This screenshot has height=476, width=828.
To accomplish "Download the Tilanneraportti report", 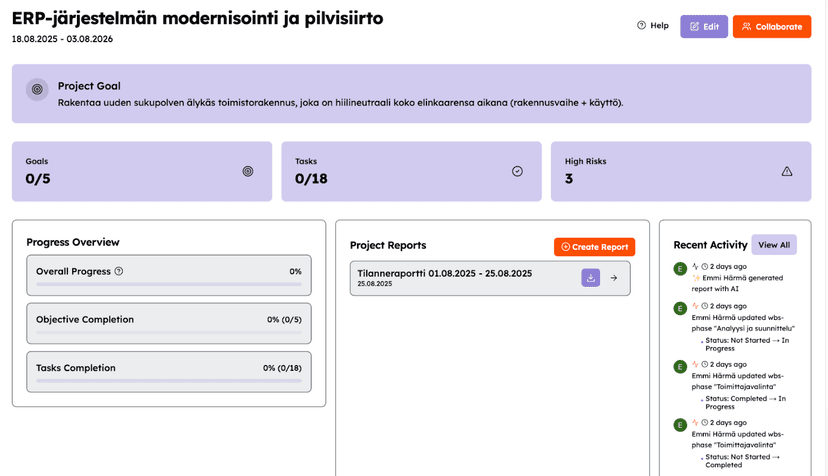I will coord(591,278).
